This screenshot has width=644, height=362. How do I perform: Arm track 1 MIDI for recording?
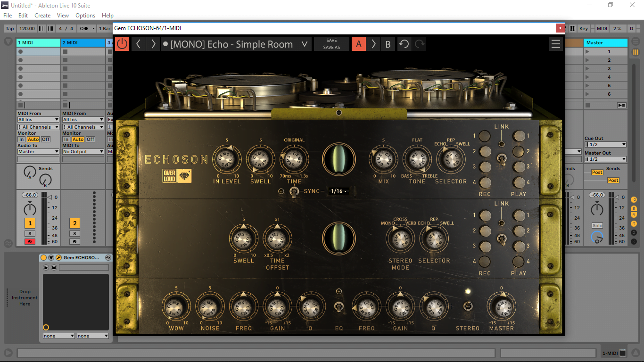coord(30,242)
